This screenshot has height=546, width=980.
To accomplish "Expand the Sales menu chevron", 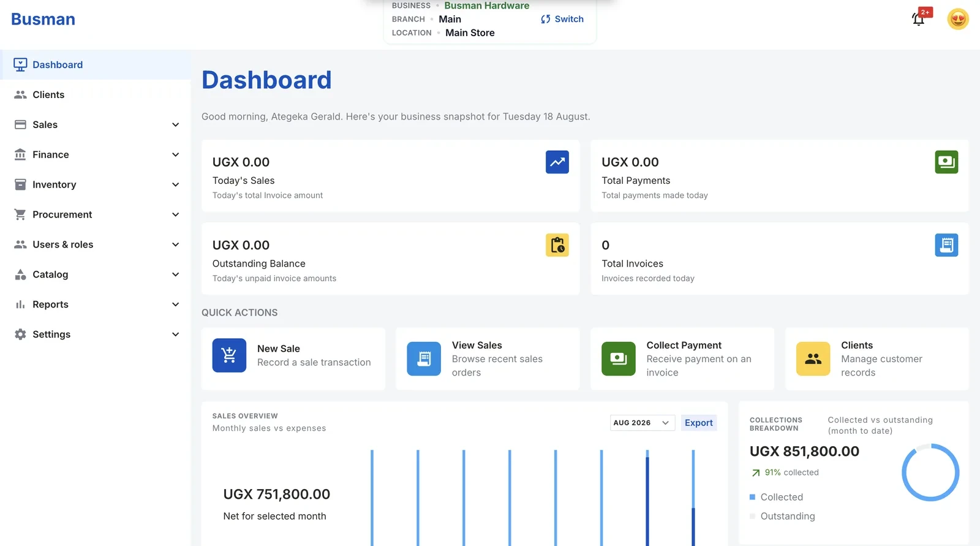I will click(176, 125).
